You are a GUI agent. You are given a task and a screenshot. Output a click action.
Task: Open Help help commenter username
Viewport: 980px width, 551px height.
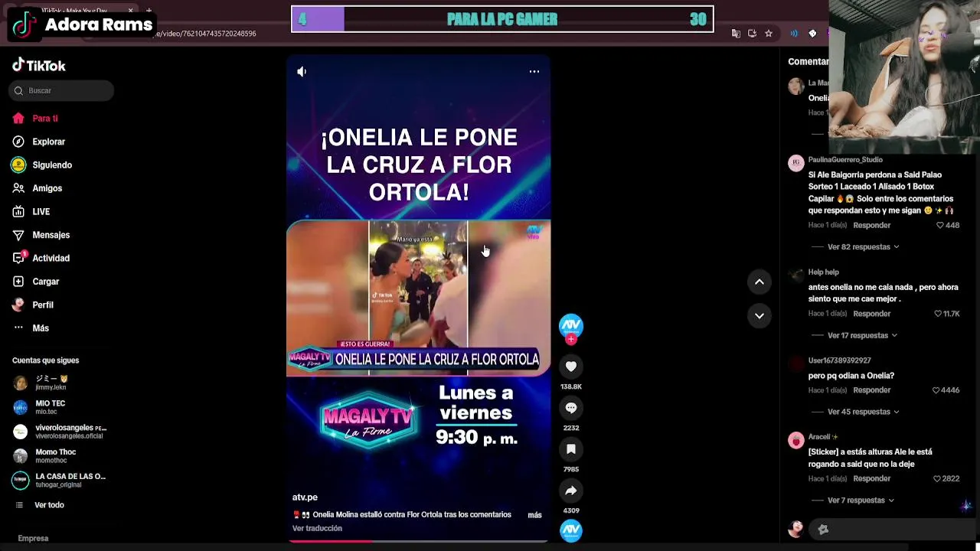(x=824, y=272)
